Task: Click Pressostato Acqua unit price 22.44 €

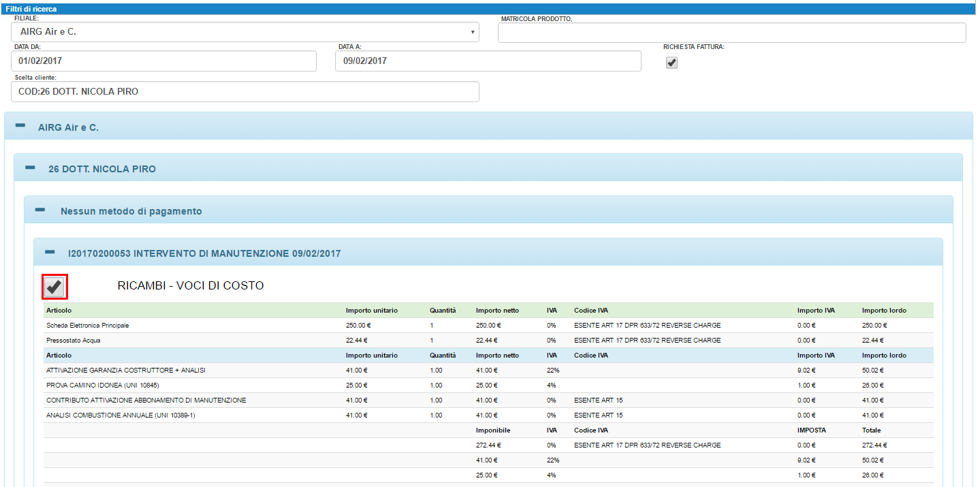Action: tap(356, 341)
